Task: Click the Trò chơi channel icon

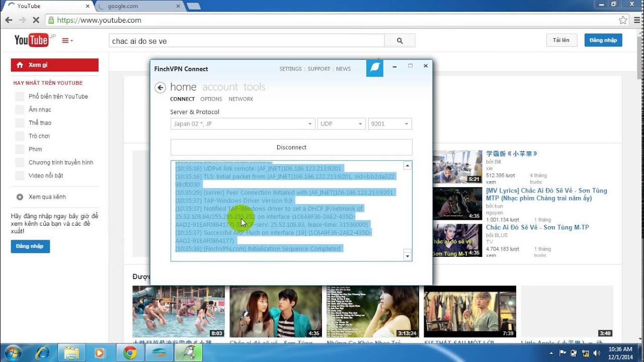Action: coord(20,136)
